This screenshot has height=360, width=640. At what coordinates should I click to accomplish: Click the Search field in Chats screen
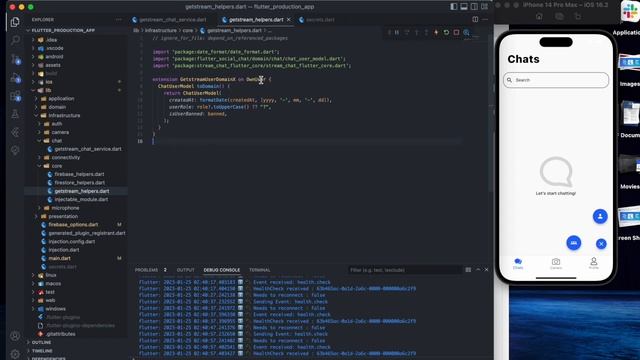click(x=556, y=80)
